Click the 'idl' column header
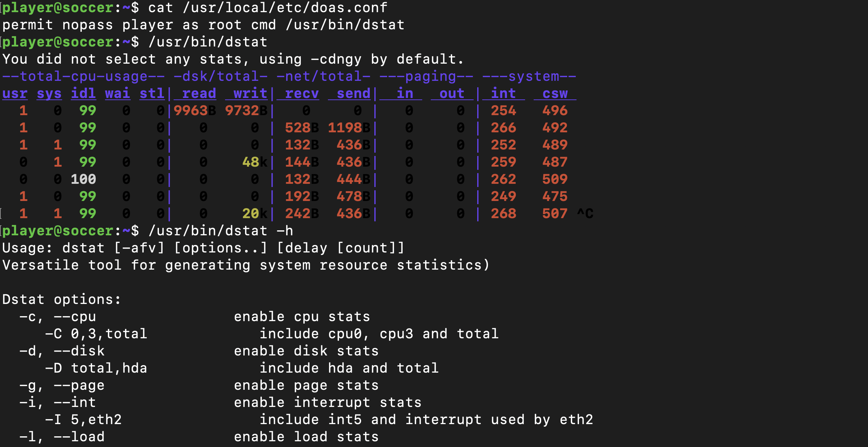The width and height of the screenshot is (868, 447). [84, 93]
